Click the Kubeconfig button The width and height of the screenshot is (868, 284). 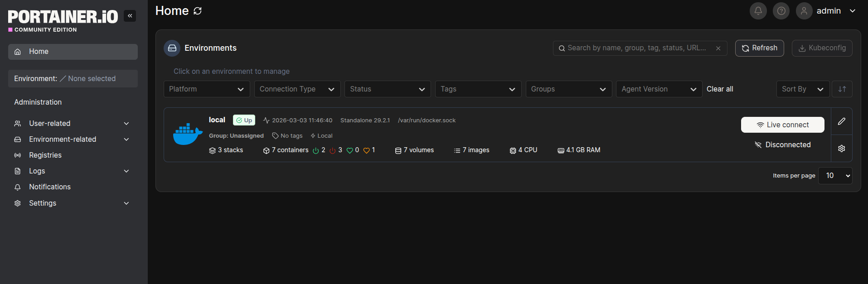point(822,48)
